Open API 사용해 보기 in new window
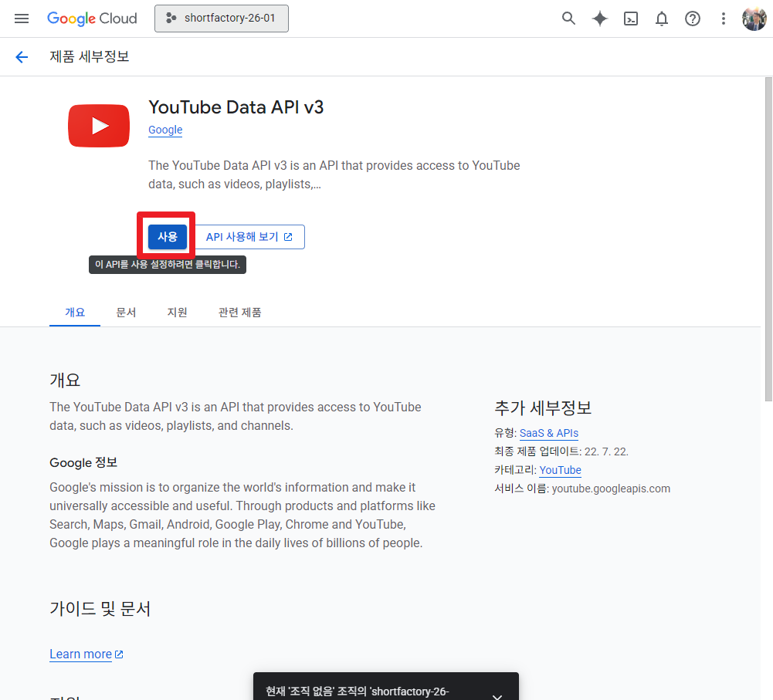773x700 pixels. click(x=249, y=236)
